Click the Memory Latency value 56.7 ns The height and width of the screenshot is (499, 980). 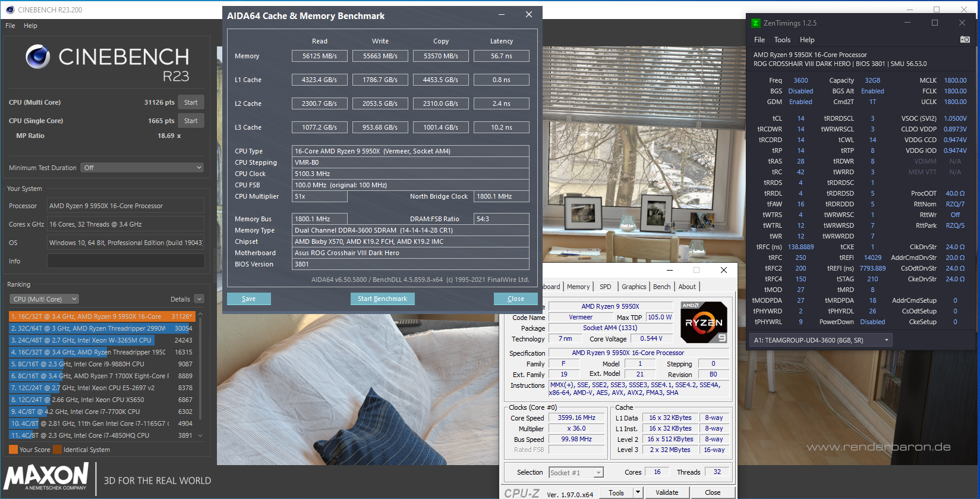pos(502,56)
